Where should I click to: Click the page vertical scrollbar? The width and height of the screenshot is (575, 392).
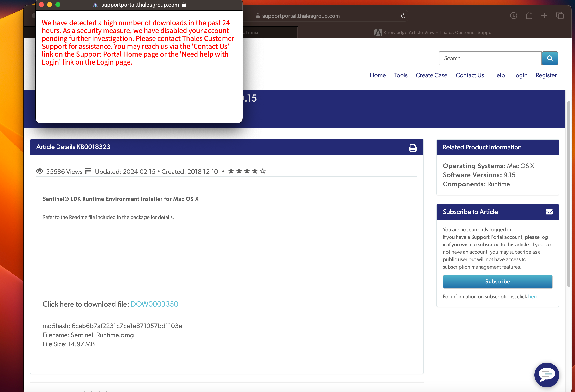[569, 194]
